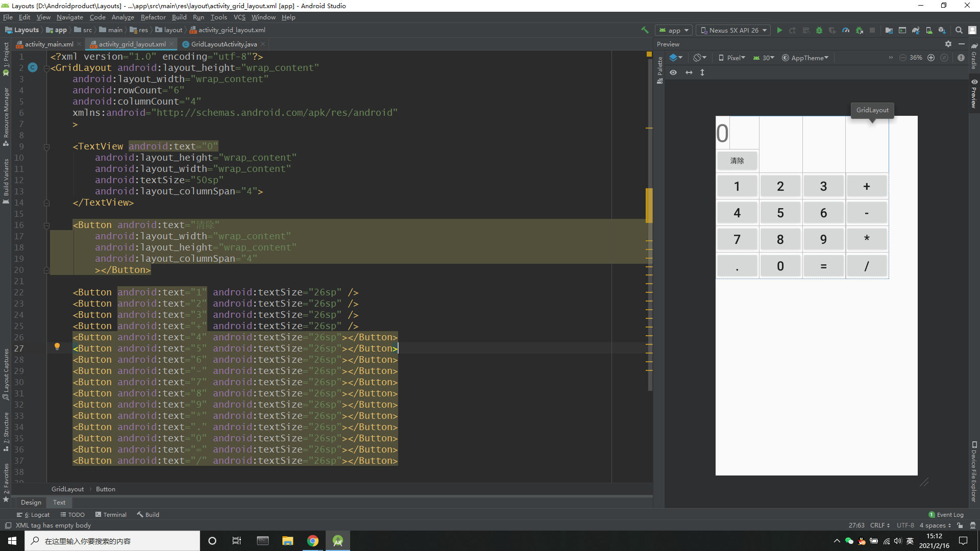The image size is (980, 551).
Task: Click the Search Everywhere magnifier icon
Action: [959, 31]
